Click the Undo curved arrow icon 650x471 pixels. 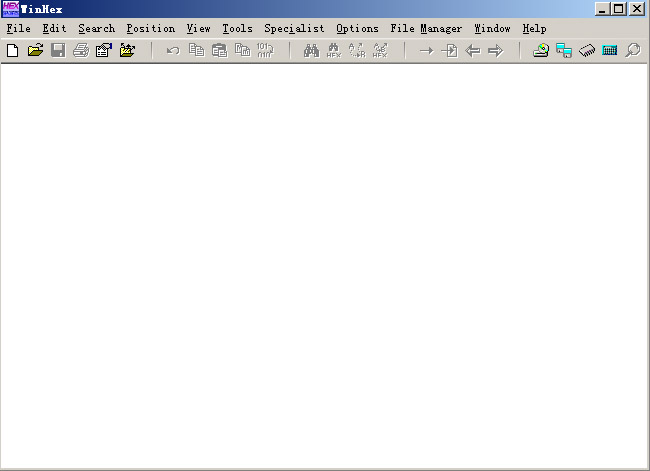coord(173,51)
